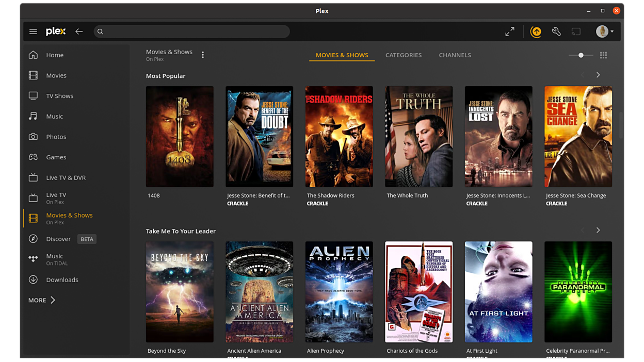Viewport: 644px width, 362px height.
Task: Open Plex settings with the wrench icon
Action: 556,31
